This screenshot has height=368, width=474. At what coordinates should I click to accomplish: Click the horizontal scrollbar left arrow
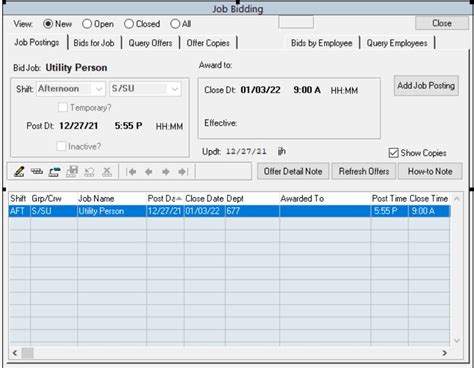point(15,353)
